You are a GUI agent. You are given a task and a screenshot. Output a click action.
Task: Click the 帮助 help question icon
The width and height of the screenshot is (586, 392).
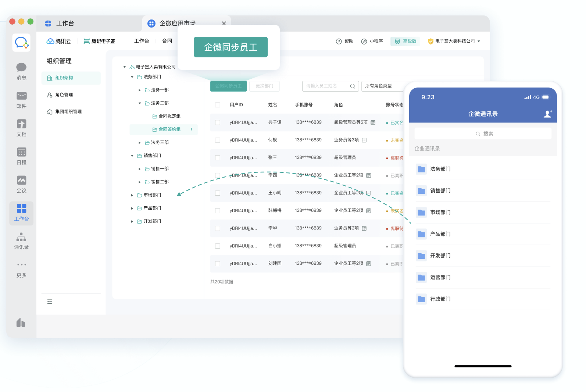point(339,41)
